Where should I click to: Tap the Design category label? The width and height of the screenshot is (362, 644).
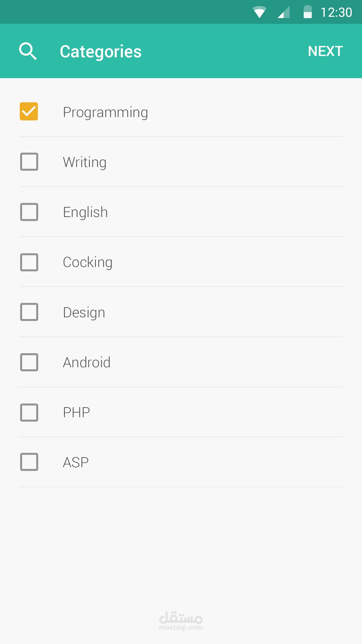[x=84, y=313]
